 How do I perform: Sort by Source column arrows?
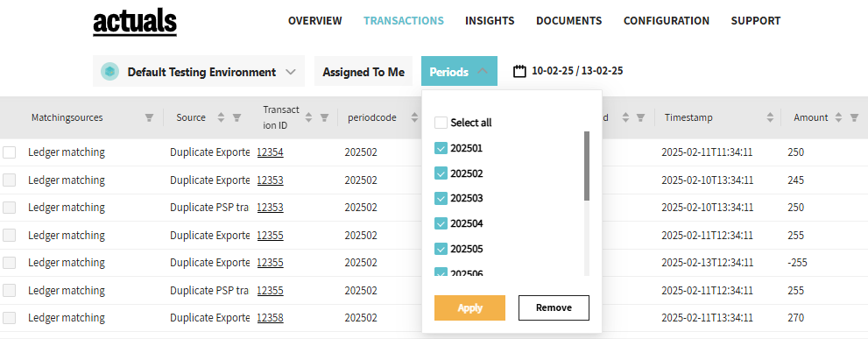(x=221, y=117)
